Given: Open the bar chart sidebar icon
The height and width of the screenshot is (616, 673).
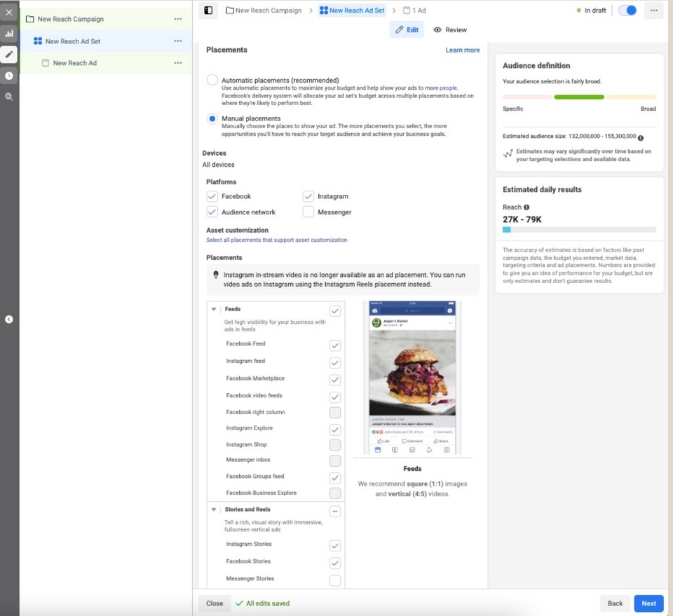Looking at the screenshot, I should [x=9, y=34].
